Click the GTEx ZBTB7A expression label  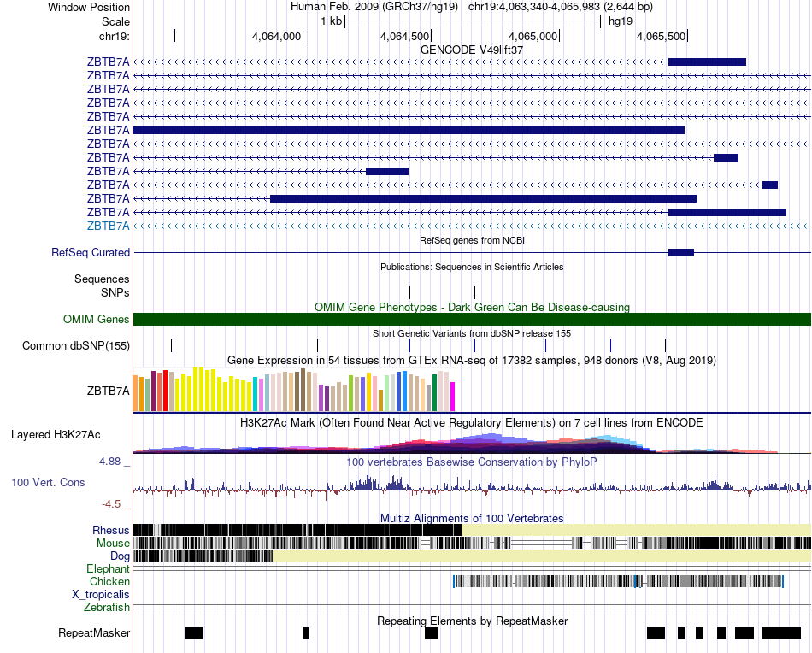pyautogui.click(x=108, y=391)
